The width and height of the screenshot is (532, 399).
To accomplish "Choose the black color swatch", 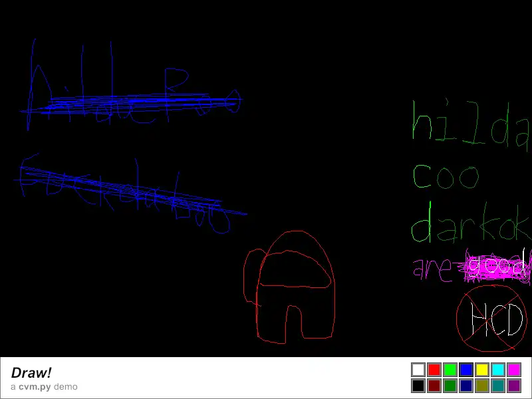I will (x=418, y=386).
